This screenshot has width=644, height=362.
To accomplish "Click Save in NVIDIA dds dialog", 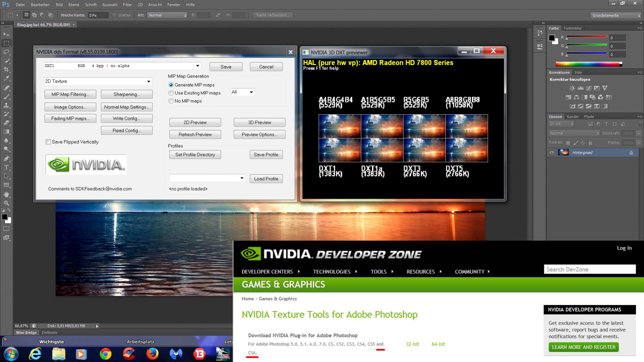I will (226, 67).
